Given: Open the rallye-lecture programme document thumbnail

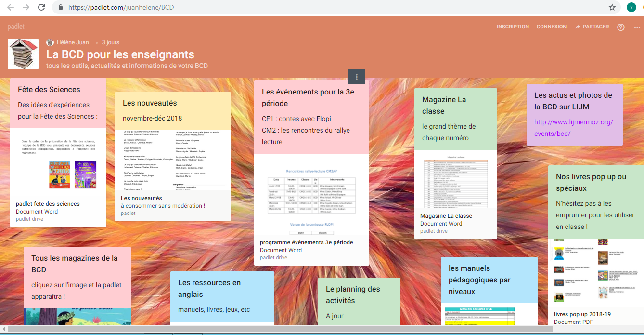Looking at the screenshot, I should [311, 194].
